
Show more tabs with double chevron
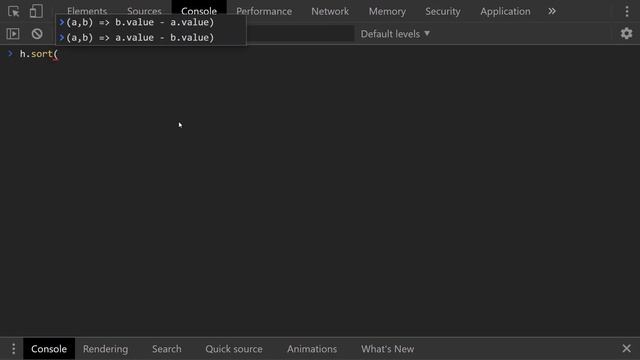[552, 11]
